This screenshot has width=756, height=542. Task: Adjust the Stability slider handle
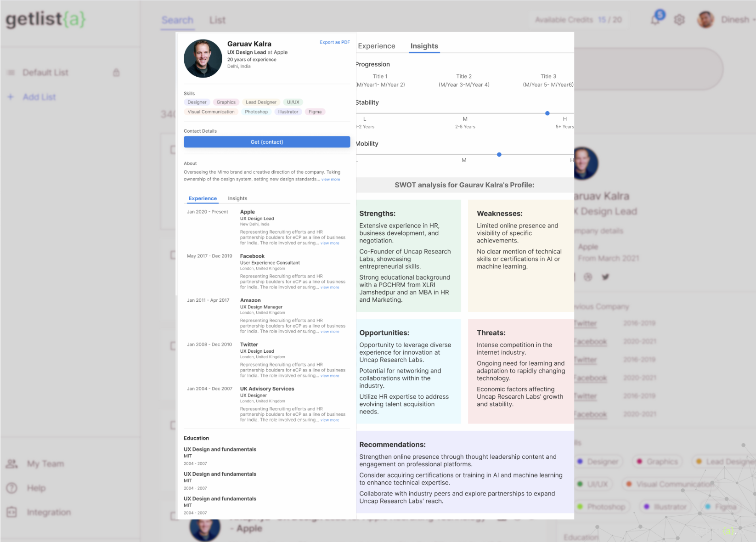[x=547, y=113]
